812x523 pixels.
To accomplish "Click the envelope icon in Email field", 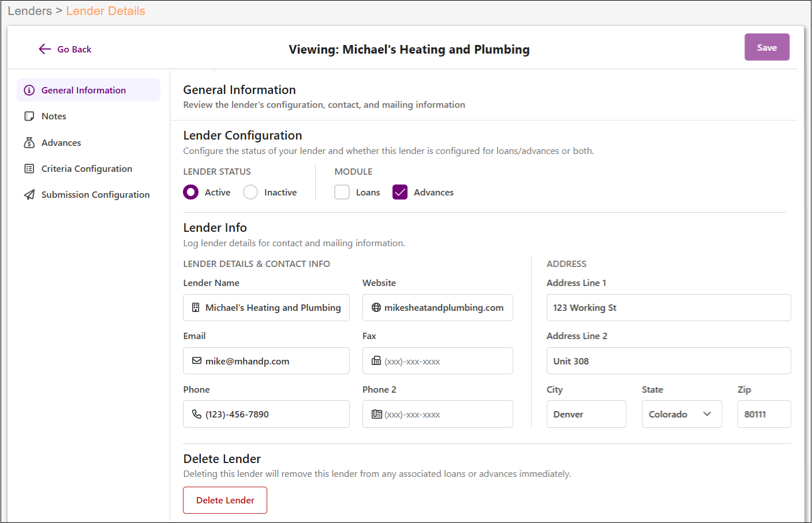I will click(197, 360).
